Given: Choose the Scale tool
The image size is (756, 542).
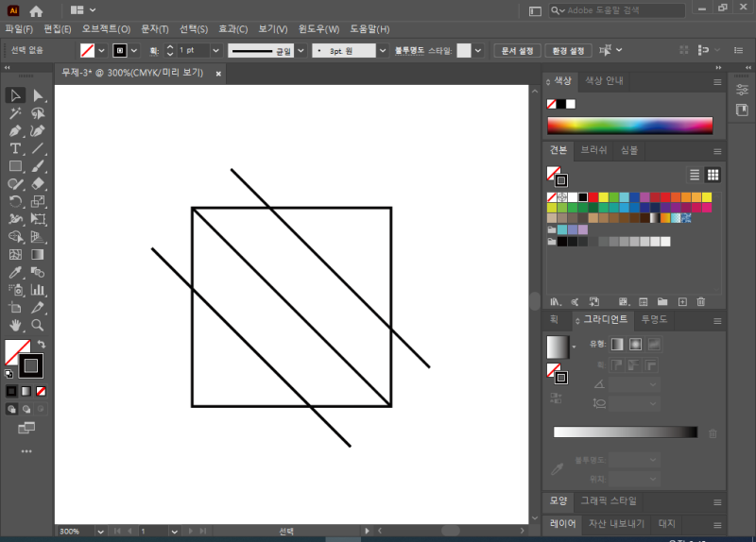Looking at the screenshot, I should (x=38, y=201).
